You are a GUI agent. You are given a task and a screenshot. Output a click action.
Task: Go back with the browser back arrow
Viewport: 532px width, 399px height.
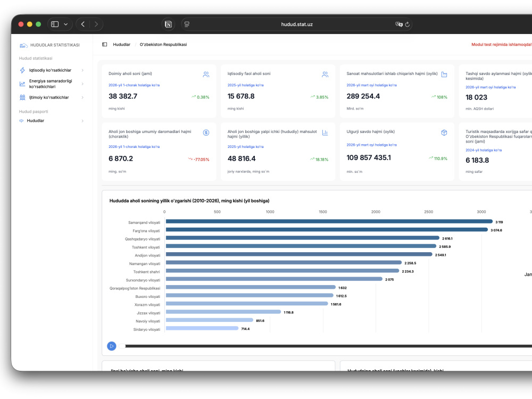pyautogui.click(x=83, y=24)
